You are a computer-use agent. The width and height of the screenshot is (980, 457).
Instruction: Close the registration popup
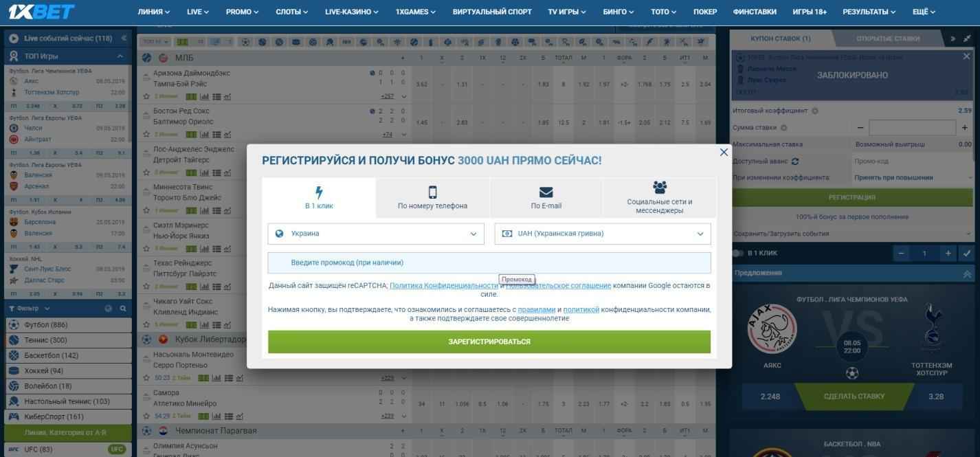coord(724,152)
